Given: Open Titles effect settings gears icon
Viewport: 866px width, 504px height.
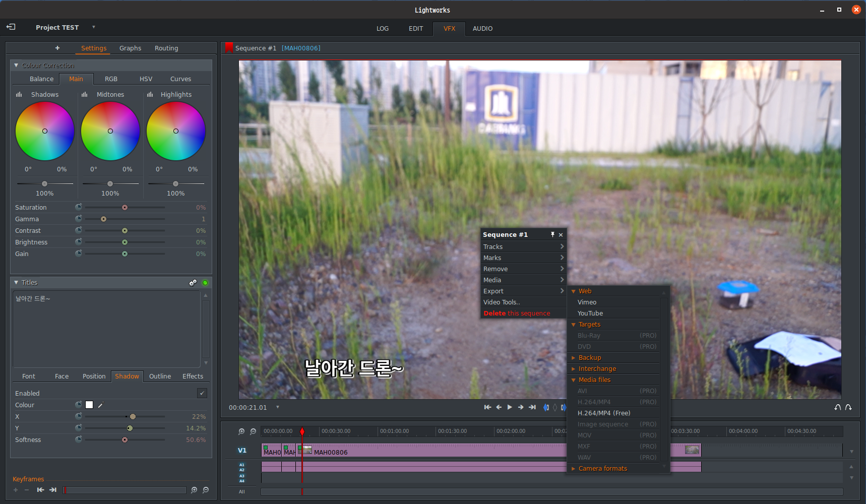Looking at the screenshot, I should pyautogui.click(x=193, y=283).
